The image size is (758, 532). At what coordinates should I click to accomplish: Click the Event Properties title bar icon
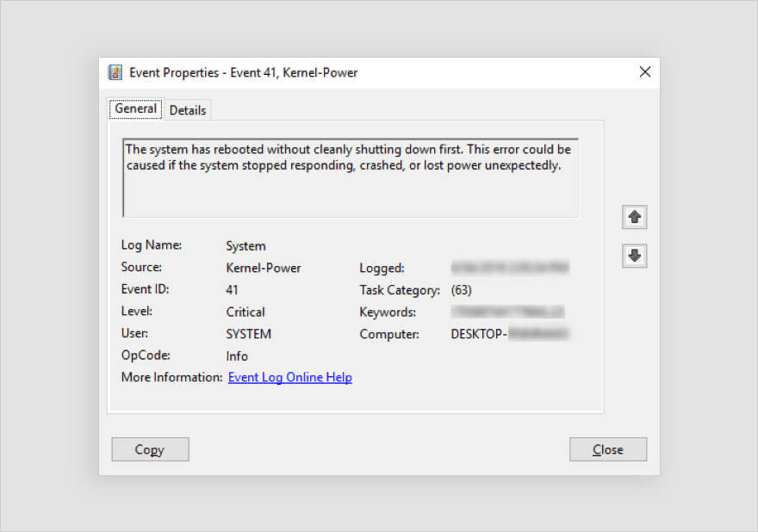[115, 72]
